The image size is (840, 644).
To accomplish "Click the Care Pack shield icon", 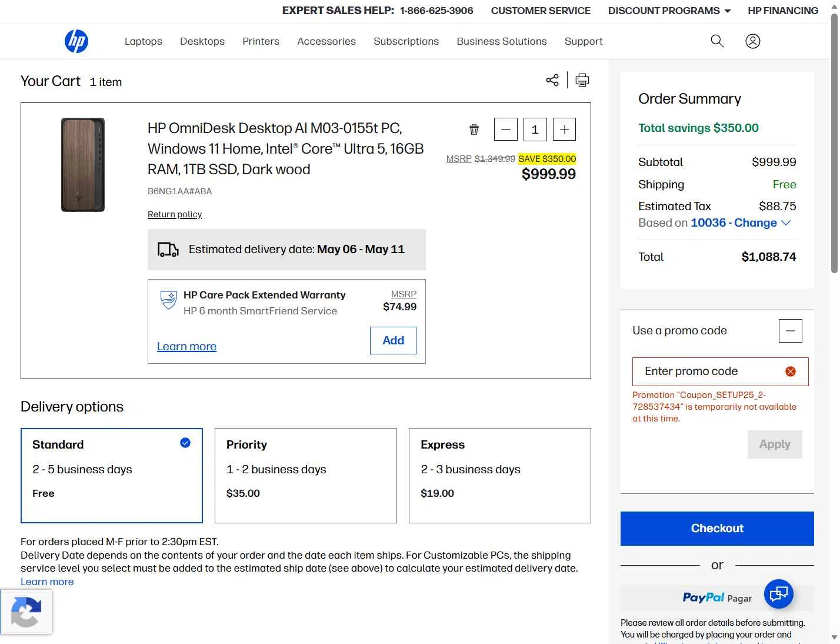I will point(169,300).
